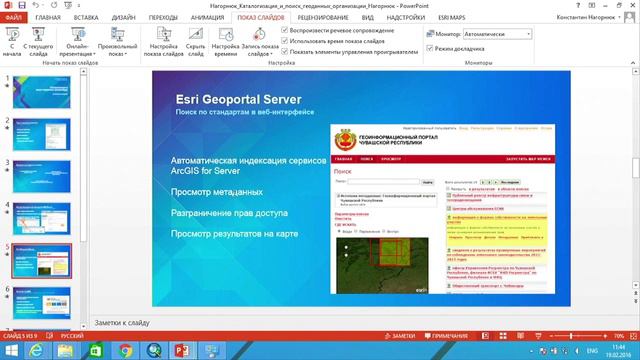Screen dimensions: 640x360
Task: Zoom out with minus button
Action: [x=551, y=336]
